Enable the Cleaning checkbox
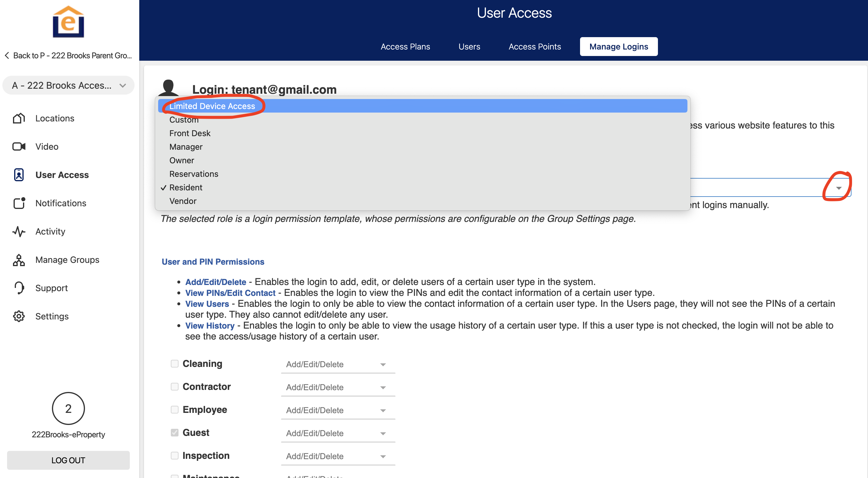This screenshot has width=868, height=478. point(174,364)
